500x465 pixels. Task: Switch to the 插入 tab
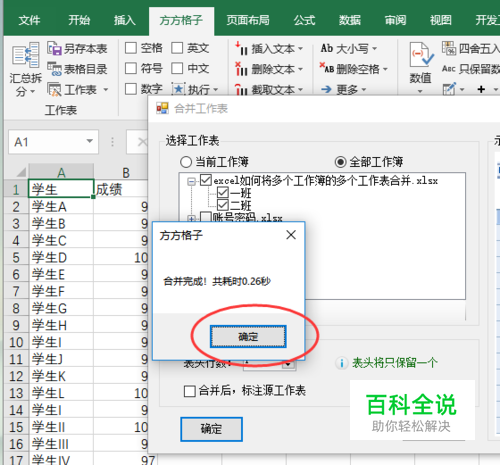[125, 20]
